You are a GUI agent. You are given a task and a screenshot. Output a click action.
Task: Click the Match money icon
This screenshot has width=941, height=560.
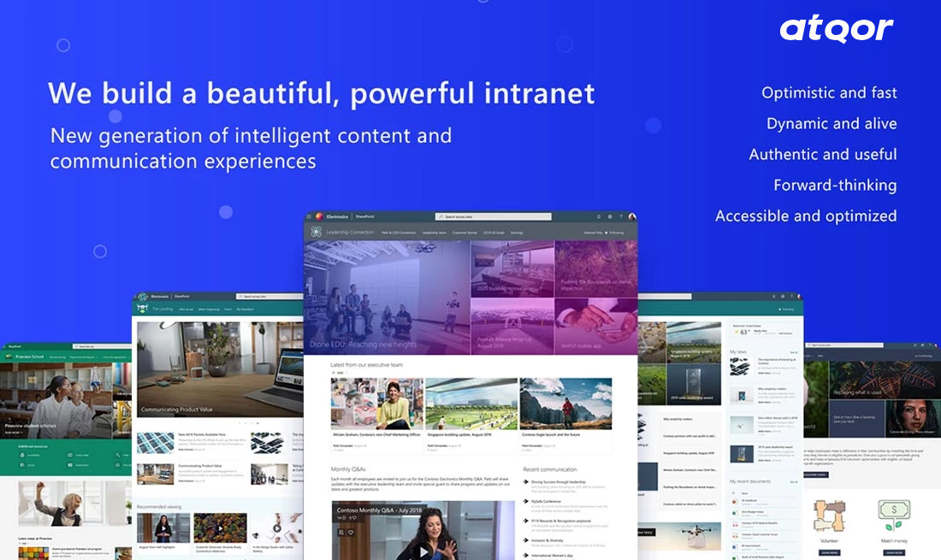pos(894,516)
